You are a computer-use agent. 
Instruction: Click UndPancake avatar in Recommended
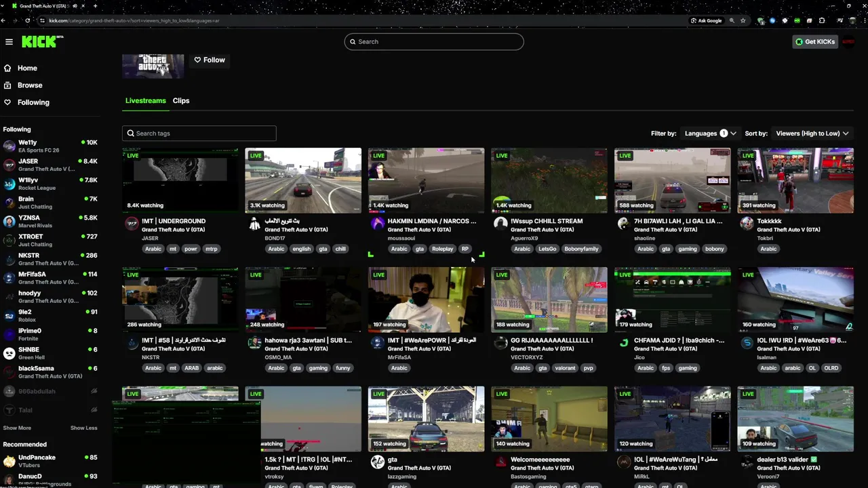[x=9, y=461]
